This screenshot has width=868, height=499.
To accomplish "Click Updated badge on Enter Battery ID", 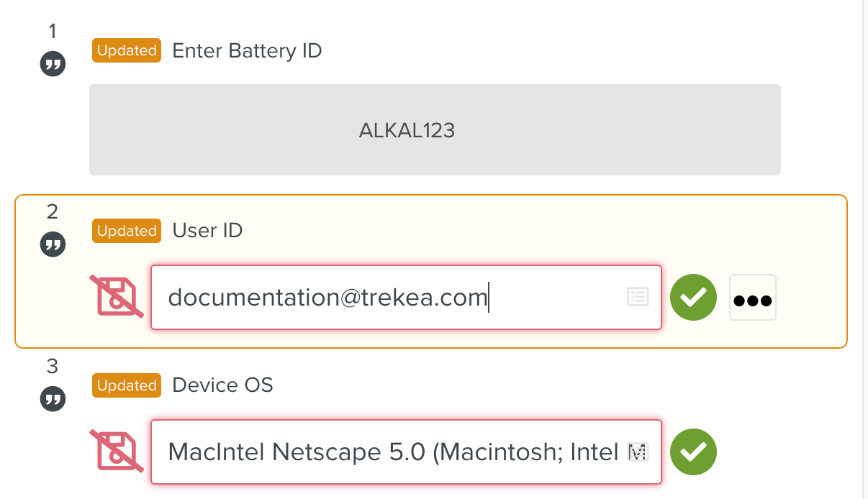I will click(x=127, y=51).
